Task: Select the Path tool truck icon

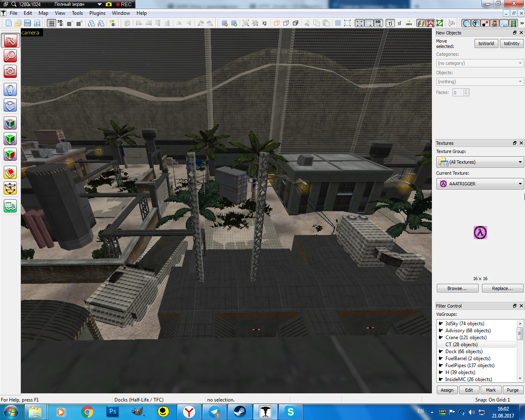Action: pos(10,206)
